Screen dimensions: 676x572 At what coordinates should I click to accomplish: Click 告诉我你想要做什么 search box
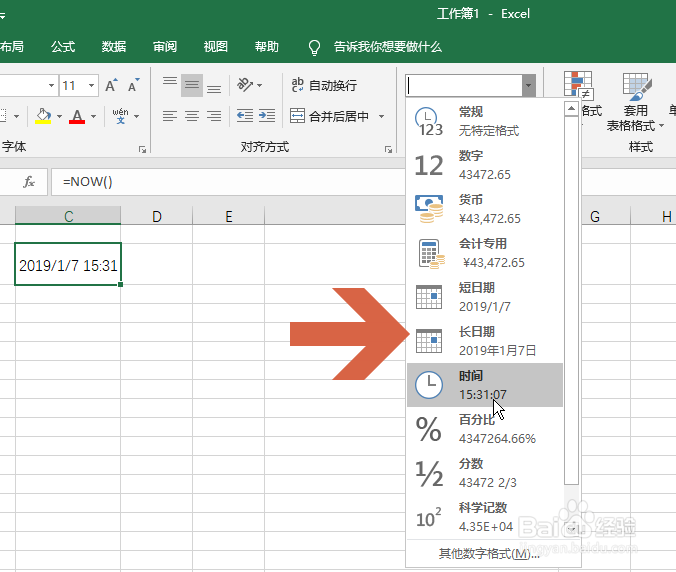pyautogui.click(x=388, y=47)
